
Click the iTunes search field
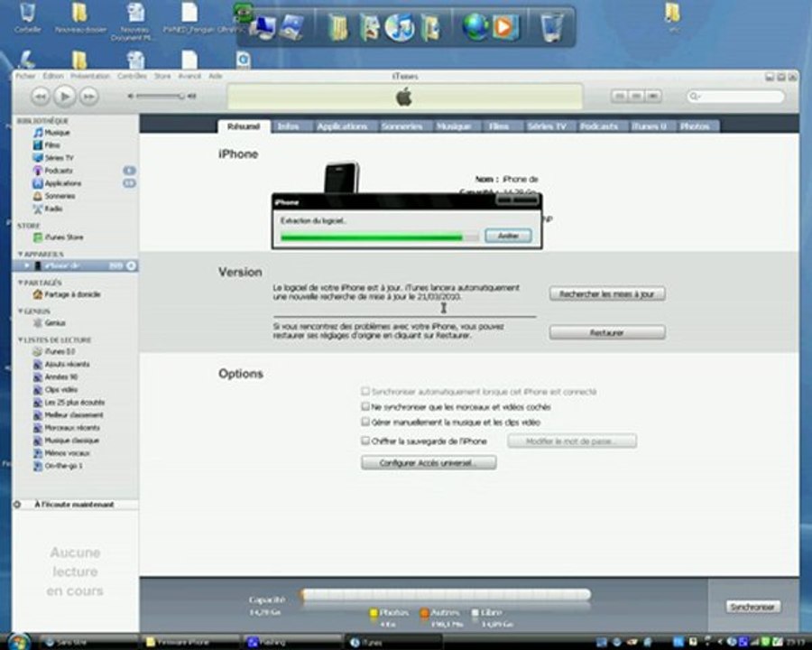[x=735, y=96]
